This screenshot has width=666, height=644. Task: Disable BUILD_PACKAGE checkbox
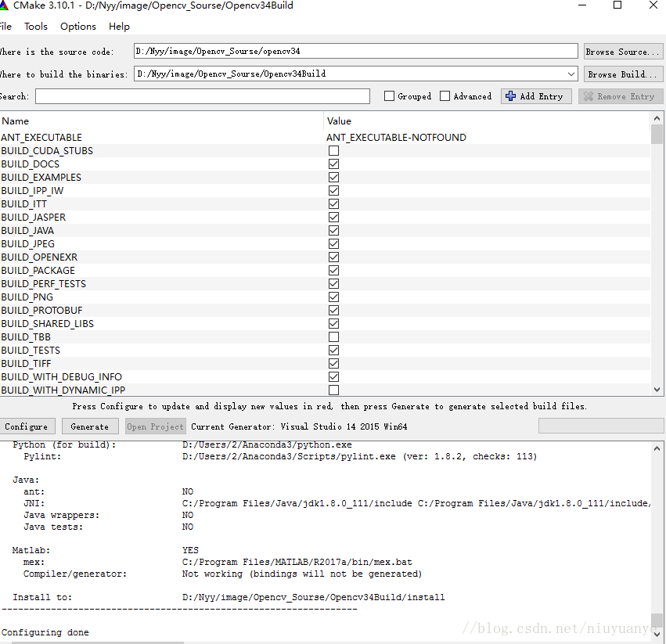coord(334,271)
